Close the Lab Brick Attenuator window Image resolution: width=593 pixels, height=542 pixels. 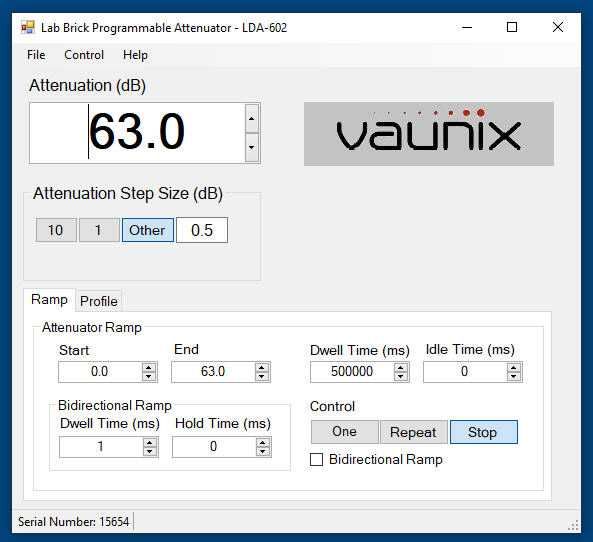pyautogui.click(x=558, y=27)
